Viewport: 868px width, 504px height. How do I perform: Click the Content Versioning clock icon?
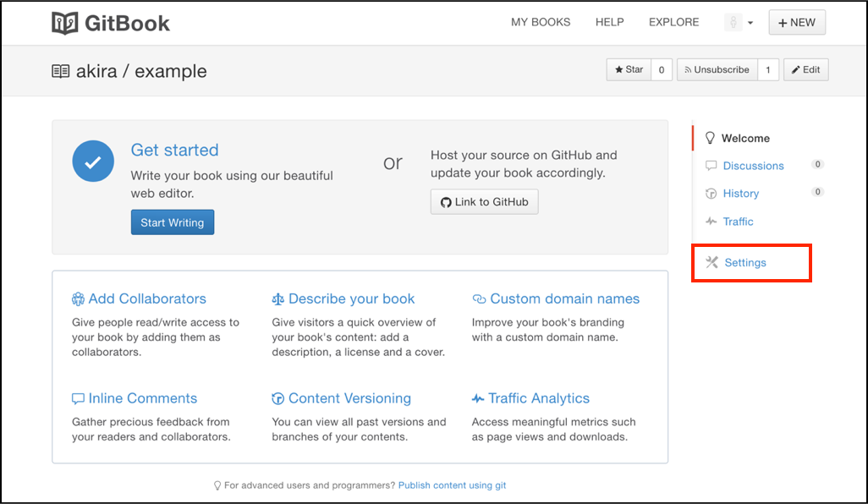(277, 399)
